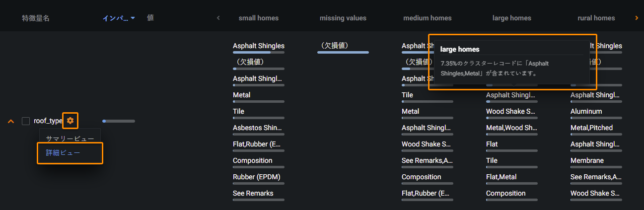Click the 欠損値 bar under missing values
The width and height of the screenshot is (644, 210).
coord(343,52)
